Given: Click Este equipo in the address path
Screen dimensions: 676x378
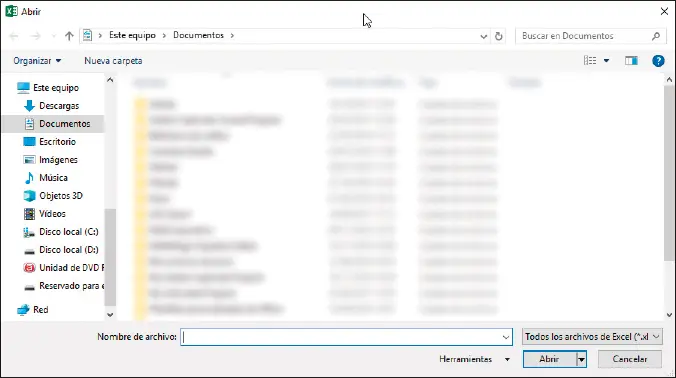Looking at the screenshot, I should click(132, 35).
